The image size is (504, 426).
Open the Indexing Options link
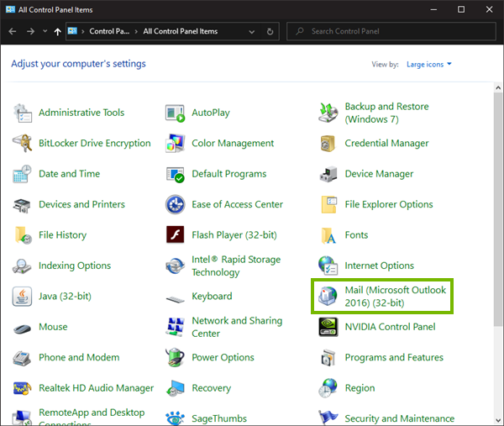(x=75, y=266)
